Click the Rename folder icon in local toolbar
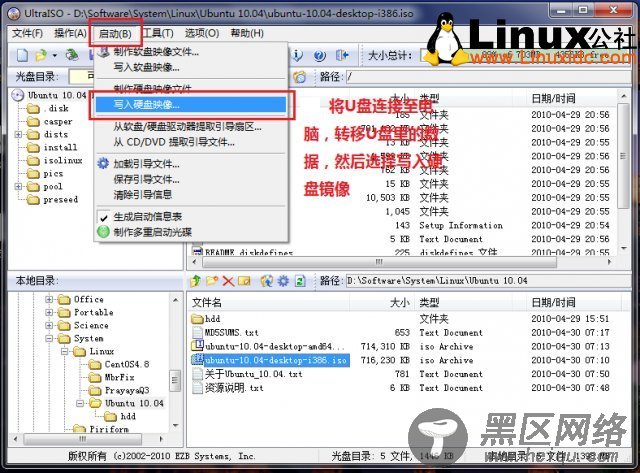This screenshot has height=473, width=640. [x=244, y=281]
